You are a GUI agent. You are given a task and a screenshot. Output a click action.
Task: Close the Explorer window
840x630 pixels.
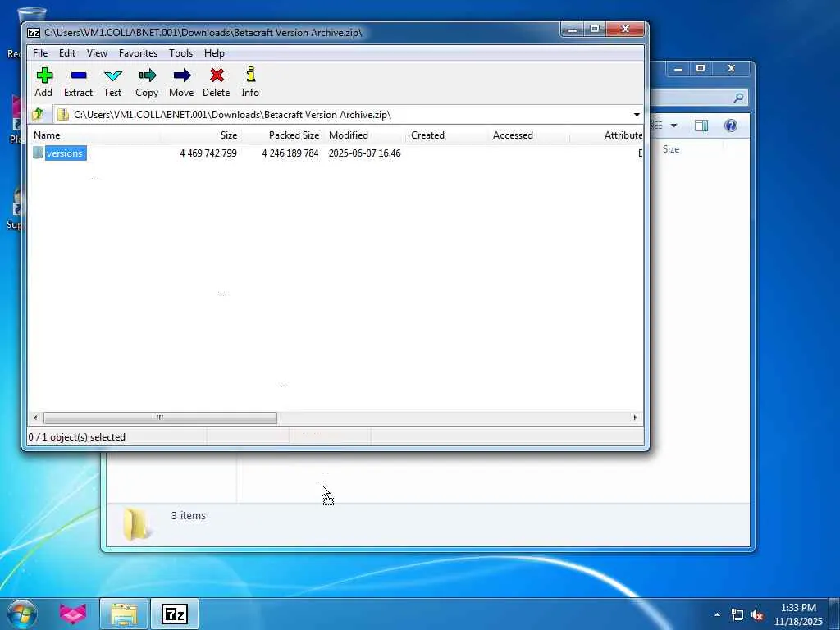[x=731, y=69]
